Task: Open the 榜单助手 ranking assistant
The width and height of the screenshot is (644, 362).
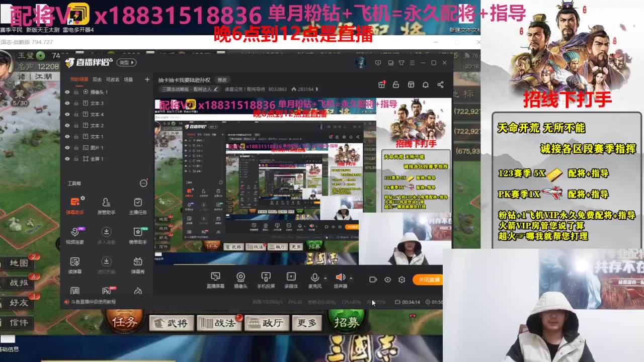Action: (x=138, y=235)
